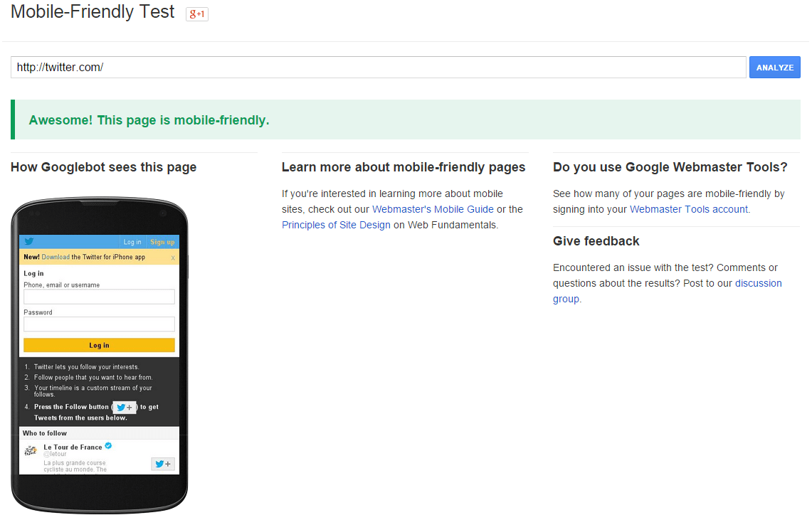This screenshot has height=525, width=812.
Task: Click the yellow Log in button
Action: (x=99, y=345)
